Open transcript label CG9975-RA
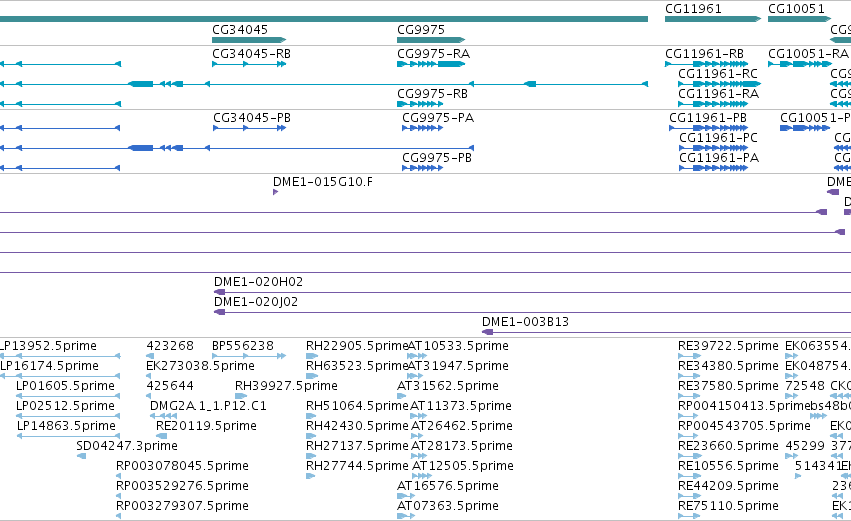Viewport: 851px width, 521px height. click(434, 54)
